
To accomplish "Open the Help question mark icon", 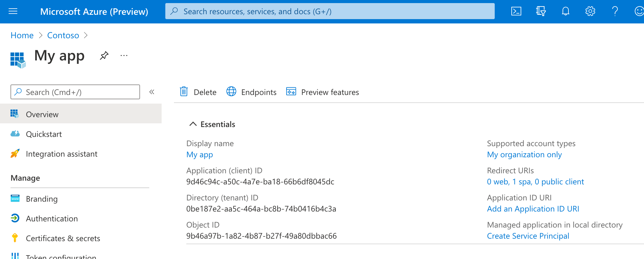I will point(615,11).
